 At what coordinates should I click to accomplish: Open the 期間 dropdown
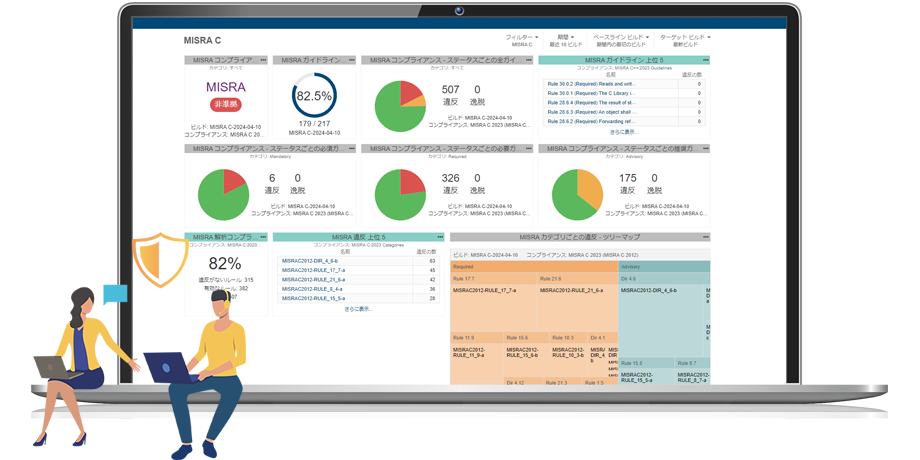pyautogui.click(x=566, y=40)
